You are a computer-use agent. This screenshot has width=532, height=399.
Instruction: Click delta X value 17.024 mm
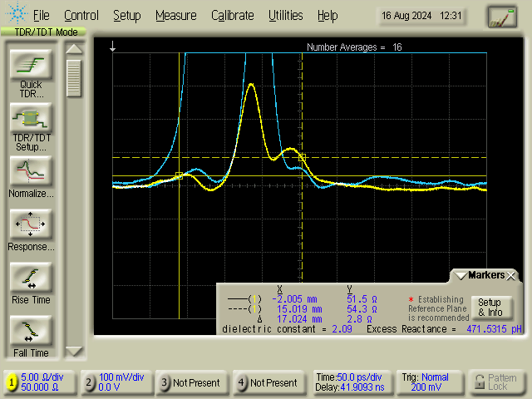pyautogui.click(x=299, y=319)
